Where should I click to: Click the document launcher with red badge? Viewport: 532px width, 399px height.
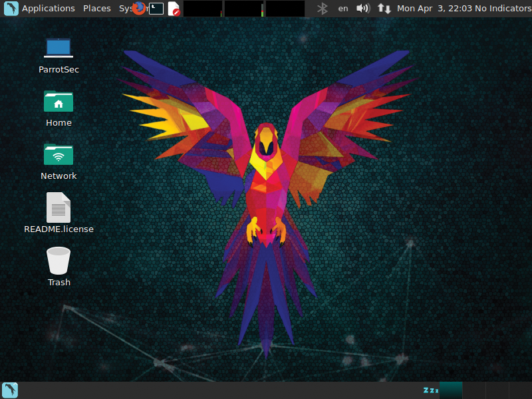[x=174, y=8]
